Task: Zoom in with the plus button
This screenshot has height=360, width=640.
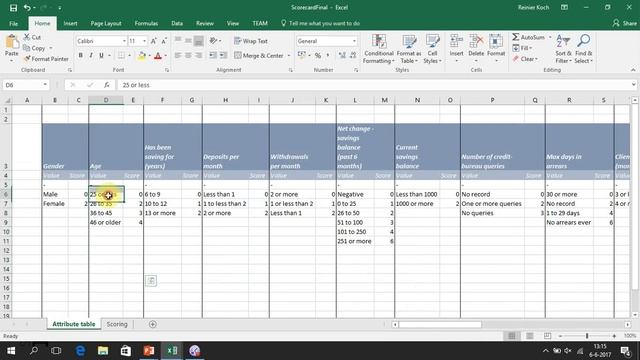Action: click(x=614, y=336)
